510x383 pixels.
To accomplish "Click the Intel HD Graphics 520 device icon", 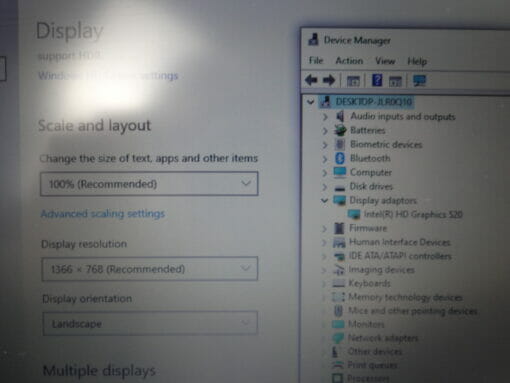I will point(354,214).
